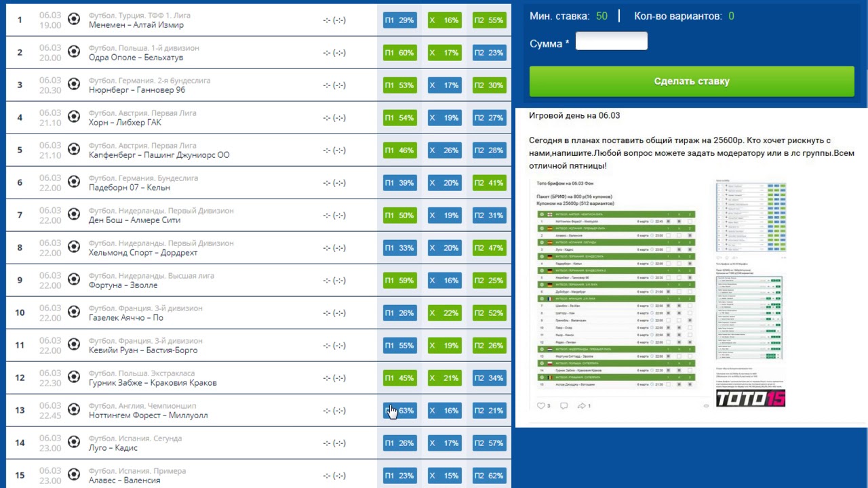Click the score placeholder for Фортуна – Зволле
This screenshot has height=488, width=868.
334,281
